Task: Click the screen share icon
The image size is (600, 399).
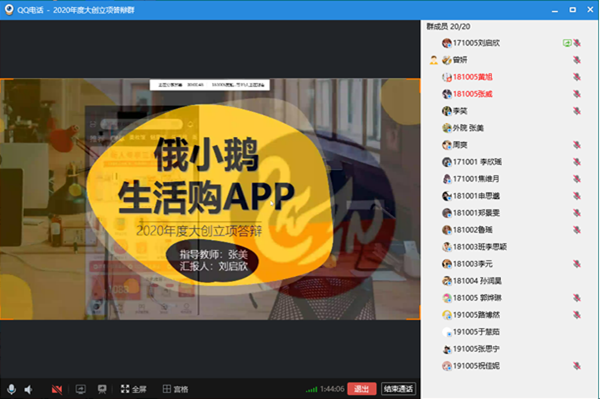Action: pos(80,389)
